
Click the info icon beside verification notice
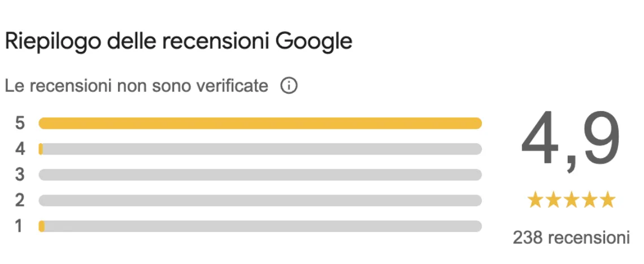(289, 86)
